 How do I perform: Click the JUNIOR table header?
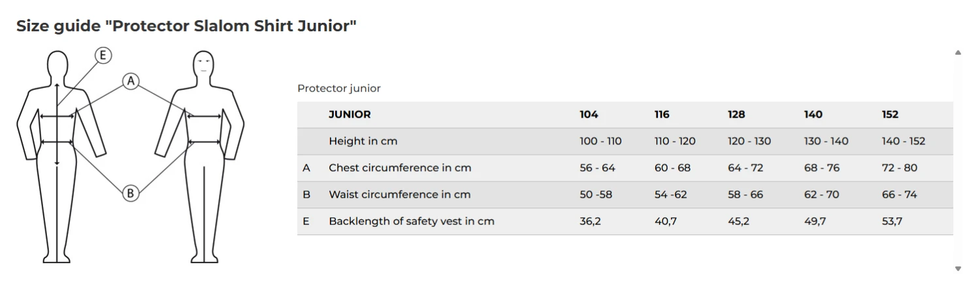tap(350, 114)
